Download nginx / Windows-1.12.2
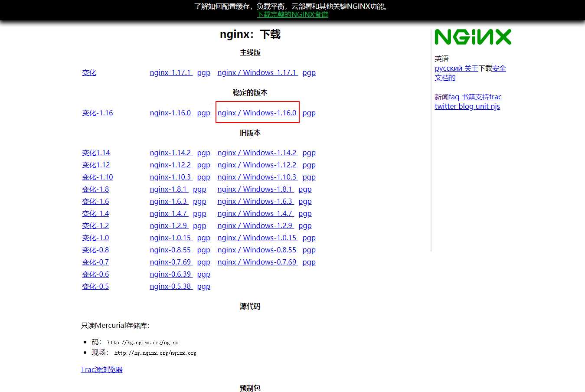Viewport: 585px width, 392px height. (258, 165)
